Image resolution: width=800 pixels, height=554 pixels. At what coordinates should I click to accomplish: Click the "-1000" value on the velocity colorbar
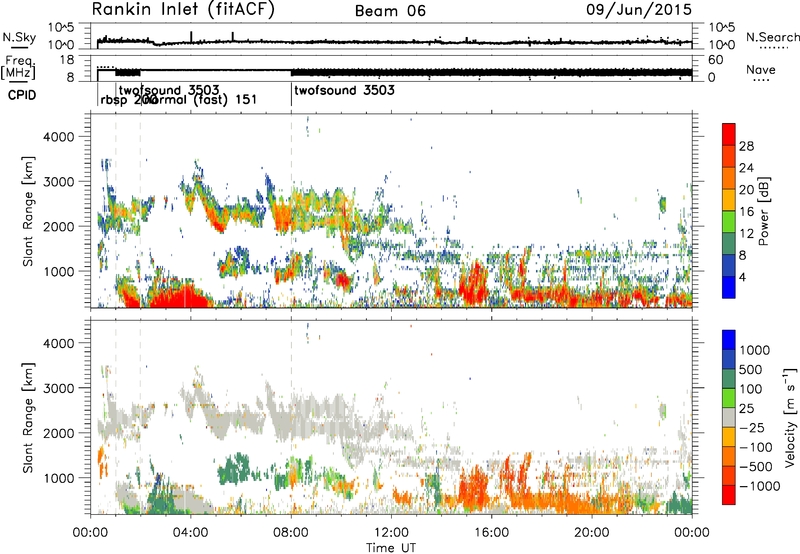click(x=759, y=486)
